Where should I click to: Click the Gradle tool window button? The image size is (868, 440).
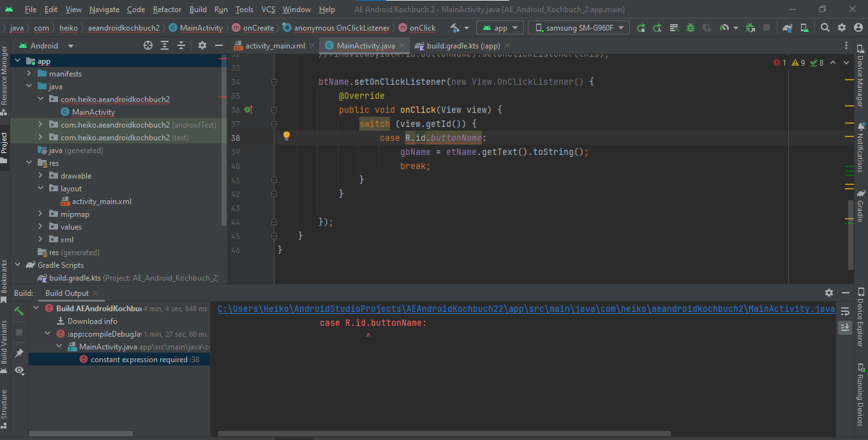(x=860, y=205)
